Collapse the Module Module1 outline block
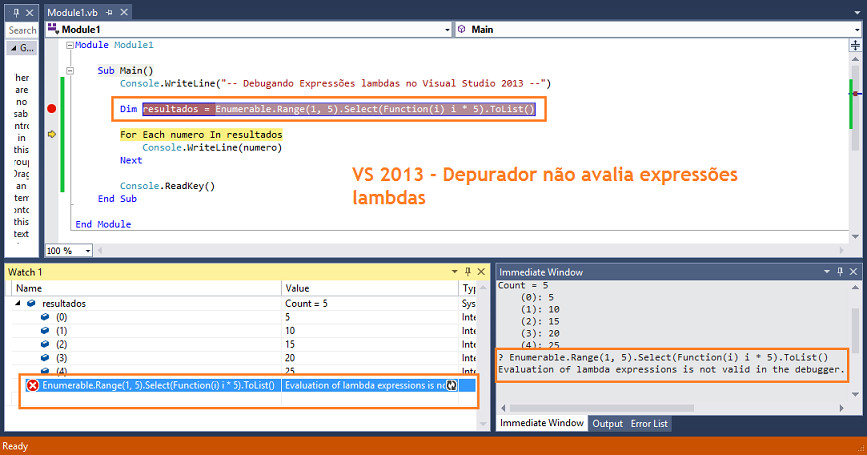Screen dimensions: 867x455 [70, 45]
